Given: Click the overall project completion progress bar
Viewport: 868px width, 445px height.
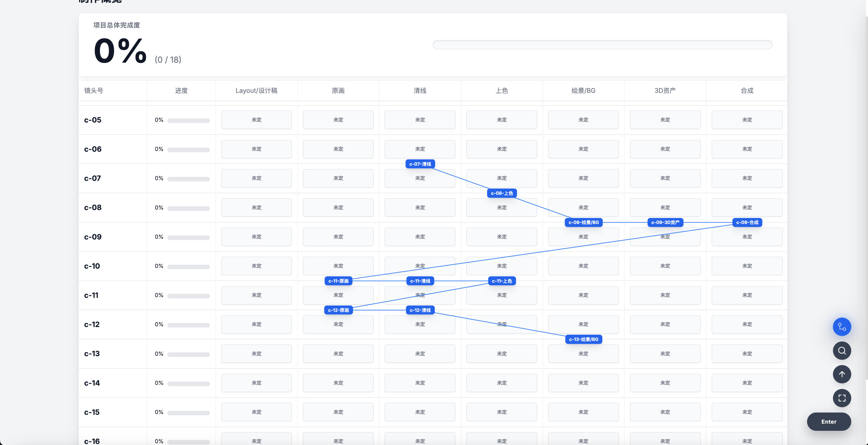Looking at the screenshot, I should [x=602, y=45].
